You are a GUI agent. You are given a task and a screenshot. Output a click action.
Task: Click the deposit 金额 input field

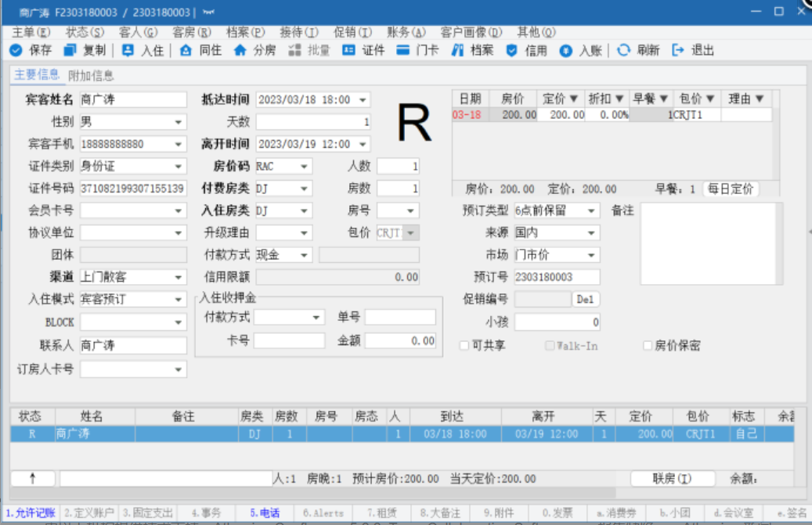400,341
